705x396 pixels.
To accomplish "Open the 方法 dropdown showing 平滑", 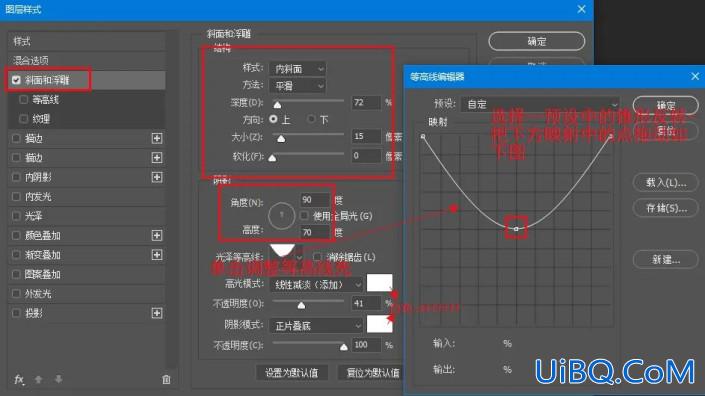I will coord(297,85).
